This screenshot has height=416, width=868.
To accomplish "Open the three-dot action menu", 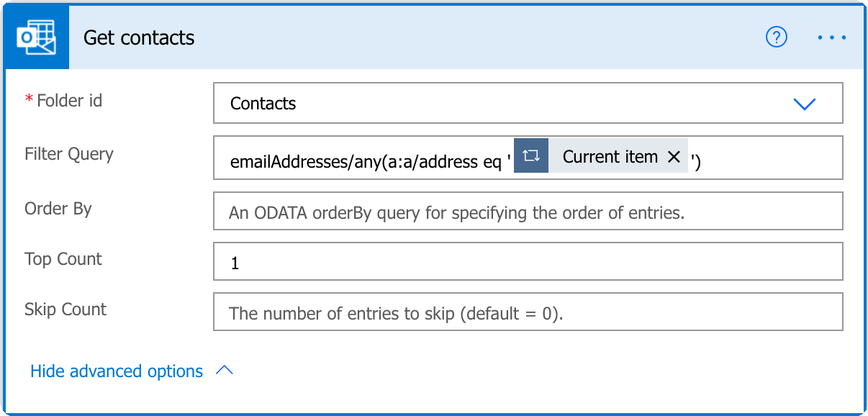I will pyautogui.click(x=832, y=37).
